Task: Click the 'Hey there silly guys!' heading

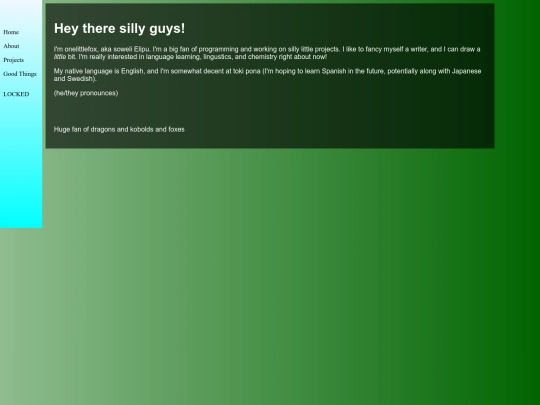Action: click(120, 29)
